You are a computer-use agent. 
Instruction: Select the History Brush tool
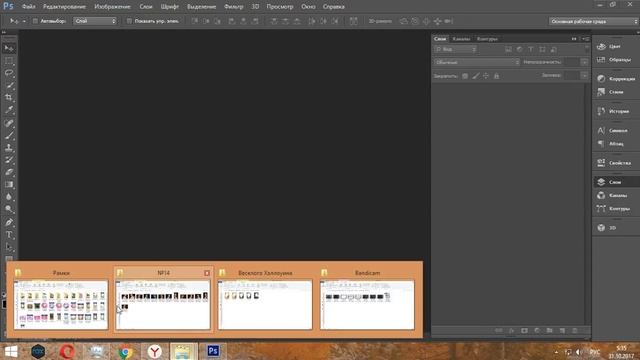tap(9, 160)
